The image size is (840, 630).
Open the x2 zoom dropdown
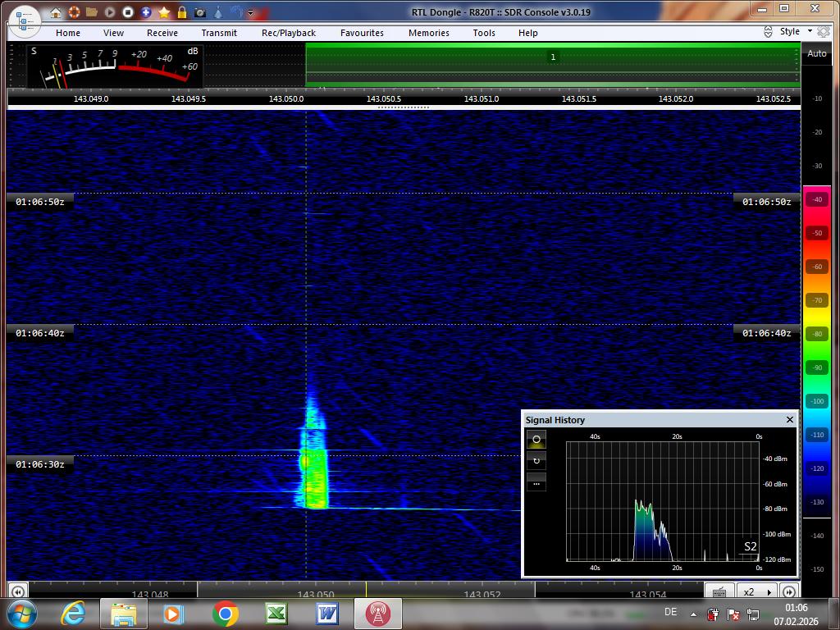coord(756,591)
